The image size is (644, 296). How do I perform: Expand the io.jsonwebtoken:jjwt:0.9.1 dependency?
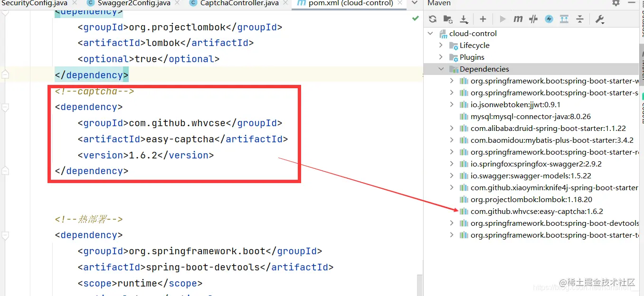[452, 104]
